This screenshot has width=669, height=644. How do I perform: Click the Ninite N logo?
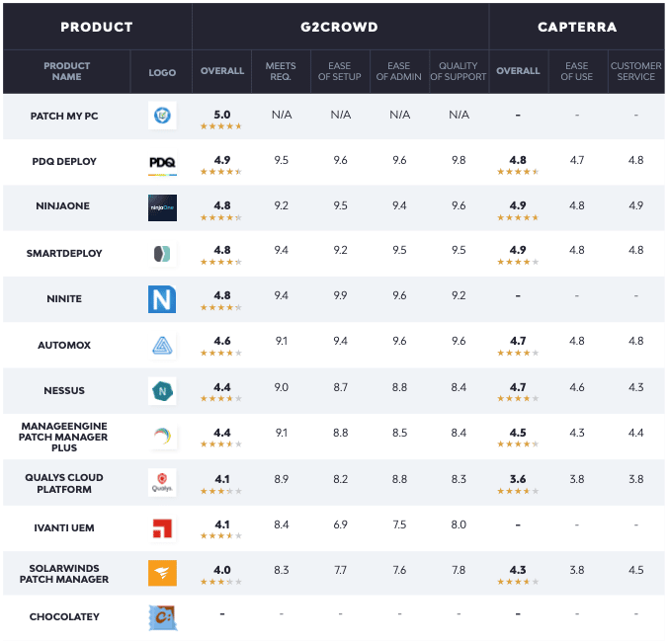162,299
